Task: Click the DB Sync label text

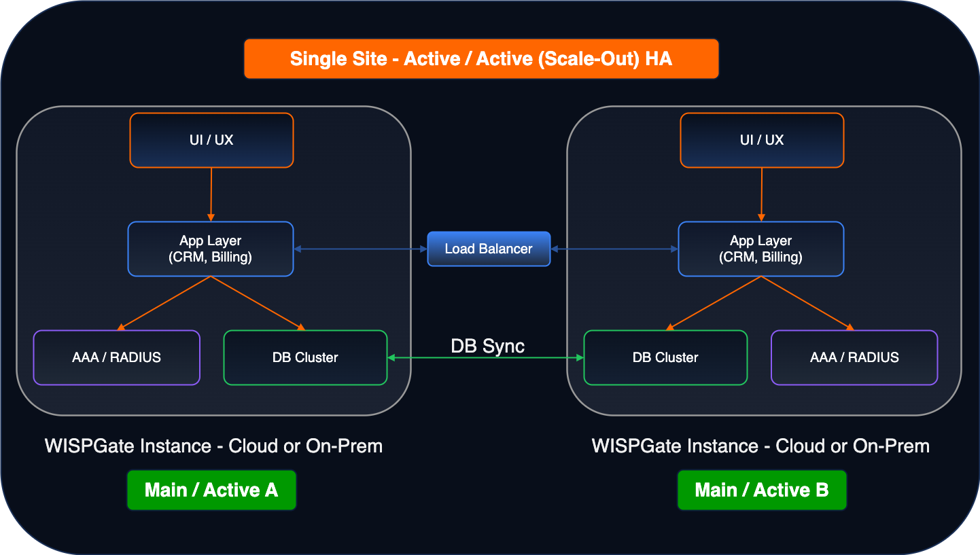Action: 488,346
